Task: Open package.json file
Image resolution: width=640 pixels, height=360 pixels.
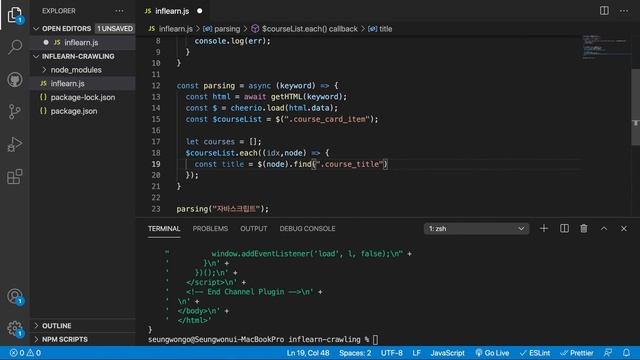Action: coord(74,111)
